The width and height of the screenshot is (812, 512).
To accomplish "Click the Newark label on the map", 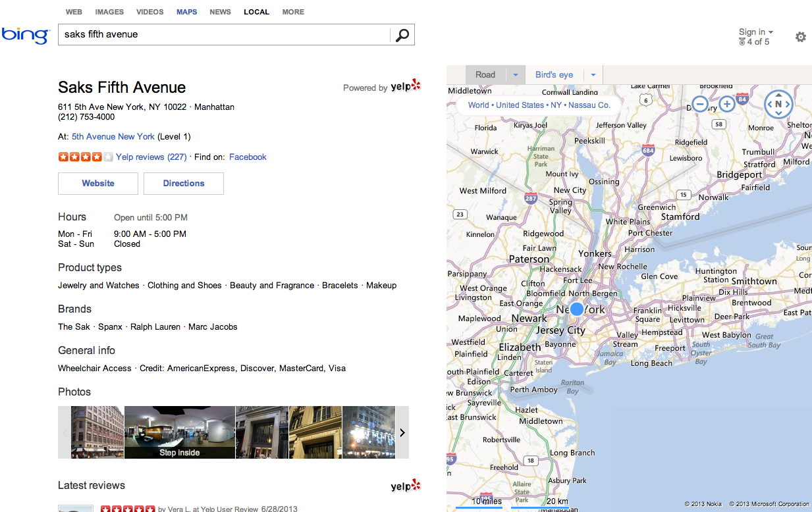I will (x=529, y=319).
